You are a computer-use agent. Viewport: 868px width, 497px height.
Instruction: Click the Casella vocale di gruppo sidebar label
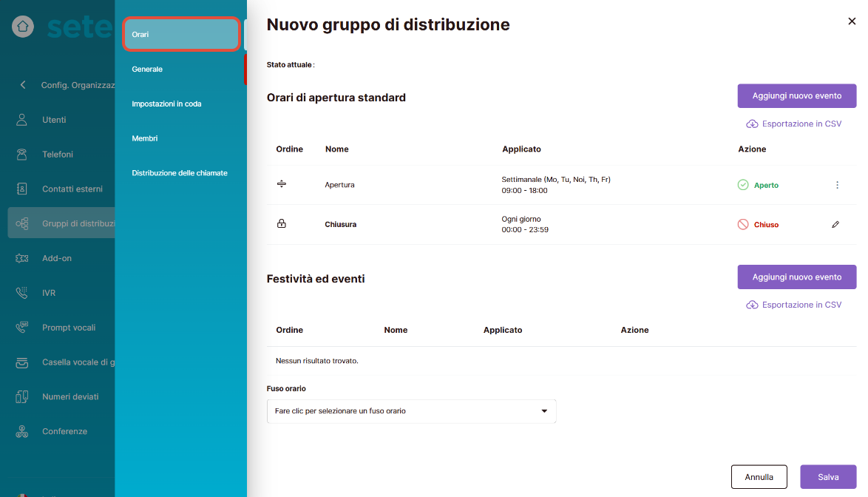coord(78,362)
